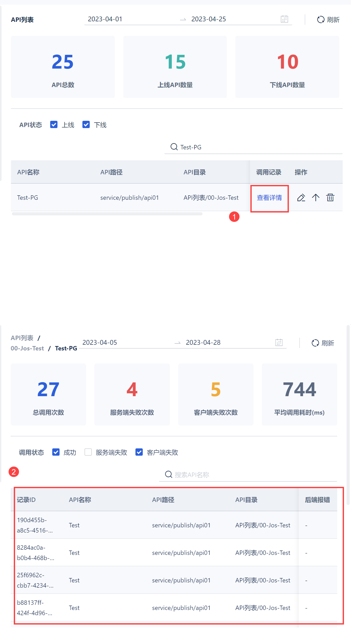Image resolution: width=351 pixels, height=644 pixels.
Task: Click the refresh icon in the Test-PG detail panel
Action: 315,343
